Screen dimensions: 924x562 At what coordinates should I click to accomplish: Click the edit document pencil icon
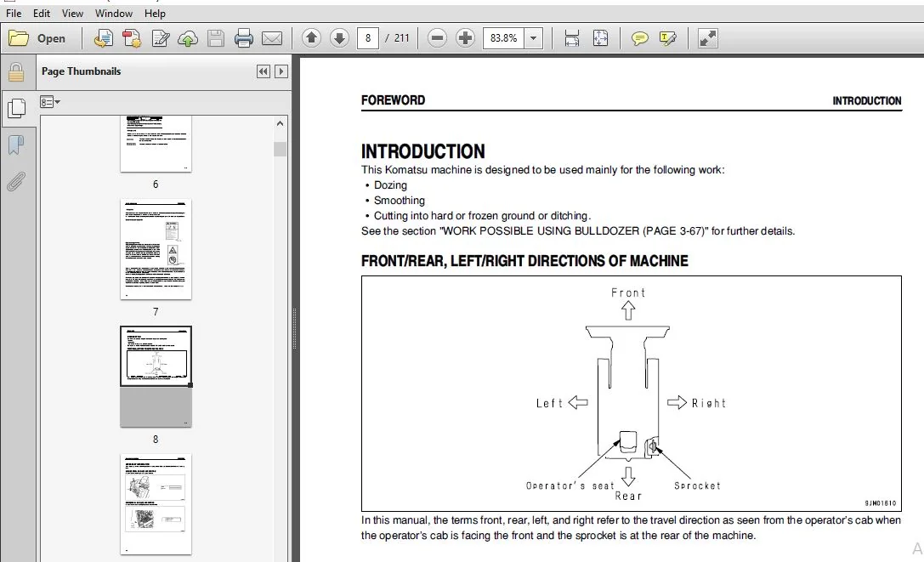pos(161,38)
